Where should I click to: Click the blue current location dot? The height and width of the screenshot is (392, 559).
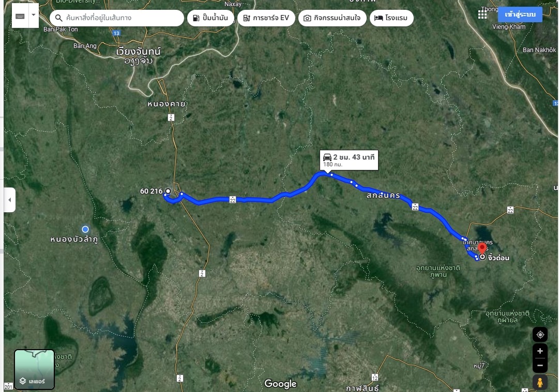click(85, 229)
